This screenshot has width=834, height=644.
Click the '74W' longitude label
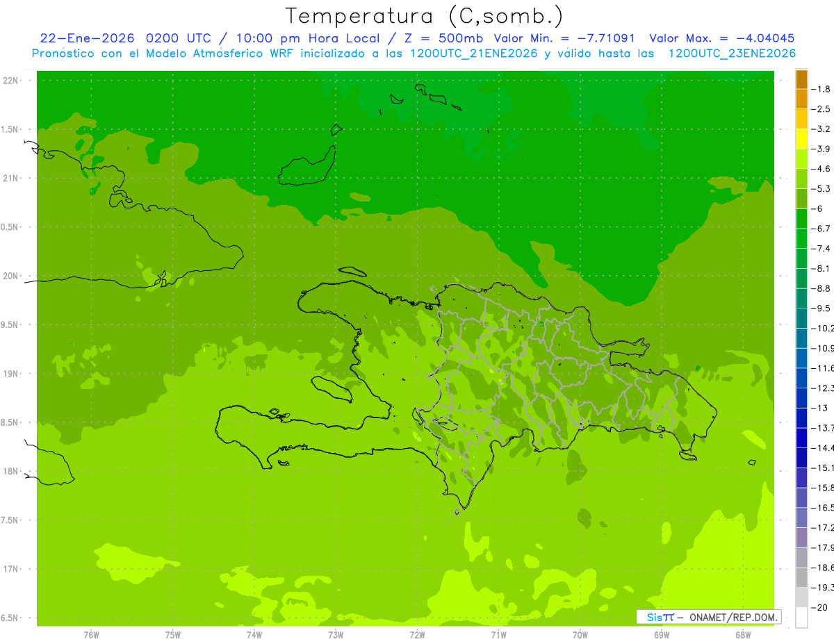254,634
